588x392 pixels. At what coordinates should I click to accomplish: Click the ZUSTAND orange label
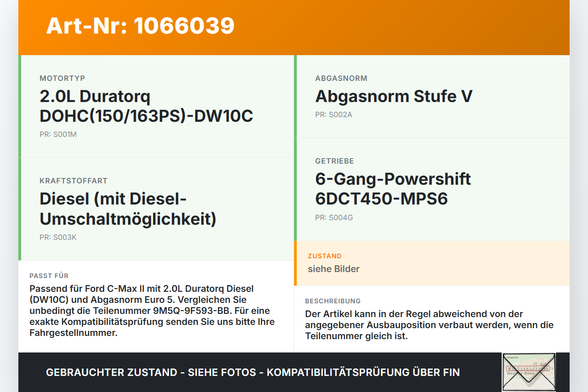(325, 256)
